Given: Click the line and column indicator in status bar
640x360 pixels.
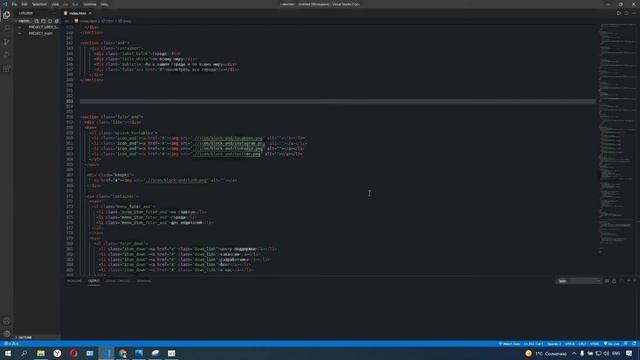Looking at the screenshot, I should [533, 344].
